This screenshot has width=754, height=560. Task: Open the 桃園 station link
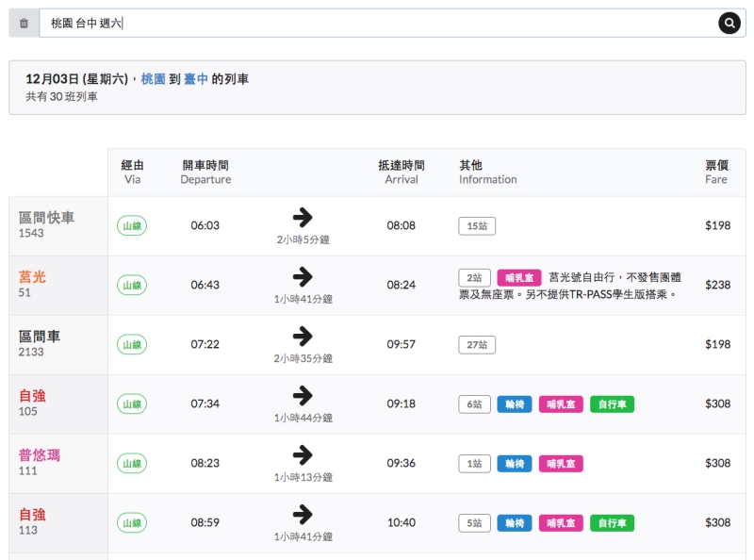pos(153,79)
